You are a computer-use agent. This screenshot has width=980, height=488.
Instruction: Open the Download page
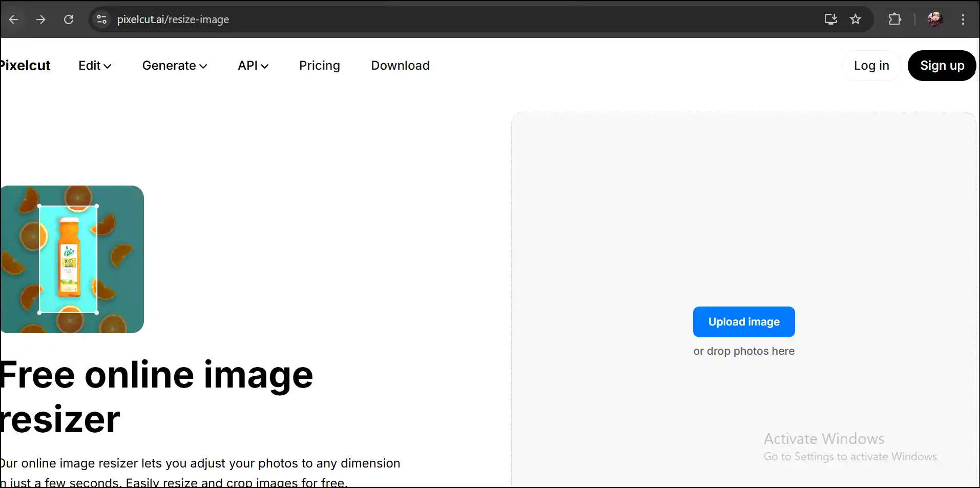tap(400, 66)
